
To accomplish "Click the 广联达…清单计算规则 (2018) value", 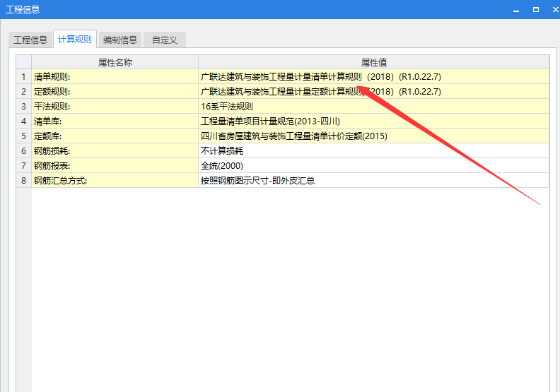I will coord(373,77).
